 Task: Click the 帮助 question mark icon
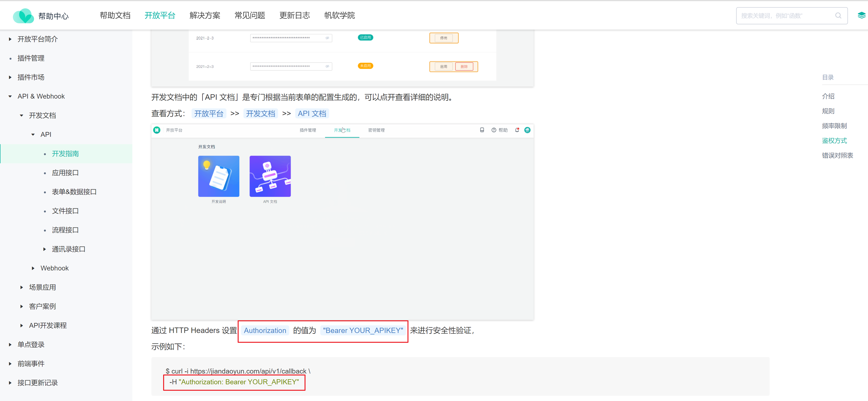click(x=494, y=130)
